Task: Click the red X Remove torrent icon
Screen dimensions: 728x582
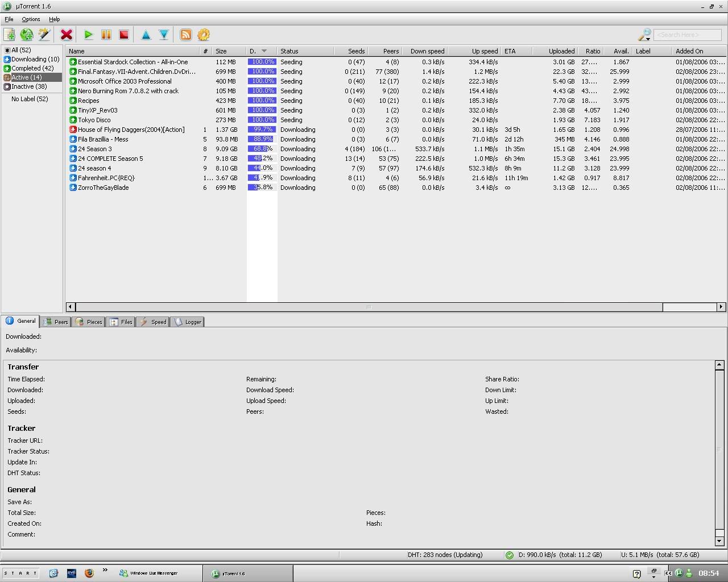Action: tap(67, 35)
